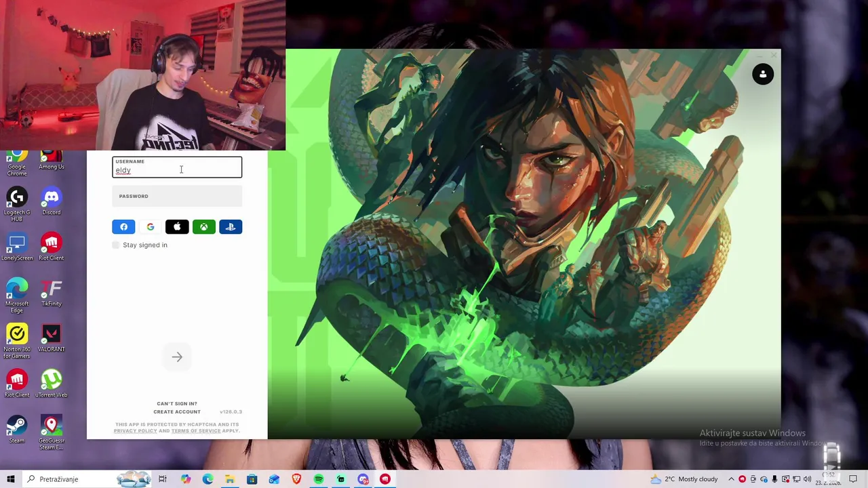Open the account profile icon on artwork
Image resolution: width=868 pixels, height=488 pixels.
pyautogui.click(x=763, y=75)
